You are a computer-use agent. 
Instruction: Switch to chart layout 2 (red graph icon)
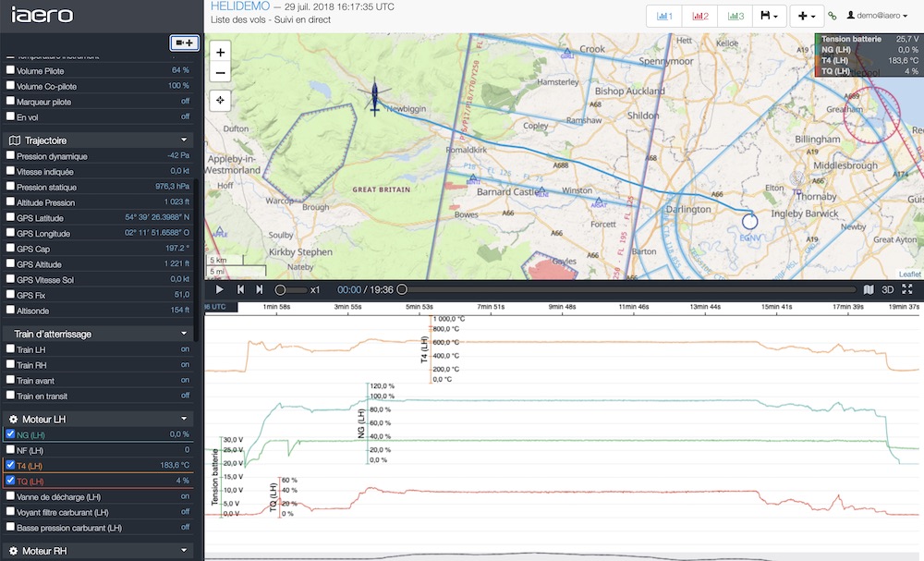pyautogui.click(x=700, y=16)
